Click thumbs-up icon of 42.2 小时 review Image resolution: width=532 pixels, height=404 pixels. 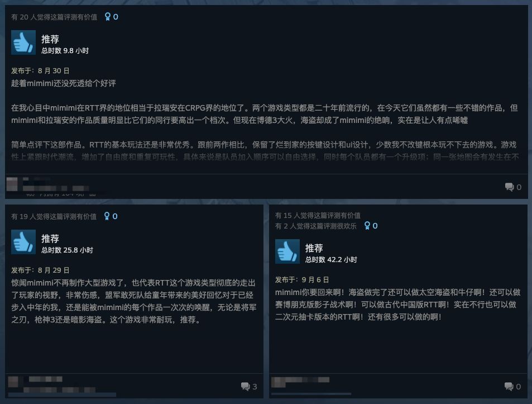coord(287,251)
